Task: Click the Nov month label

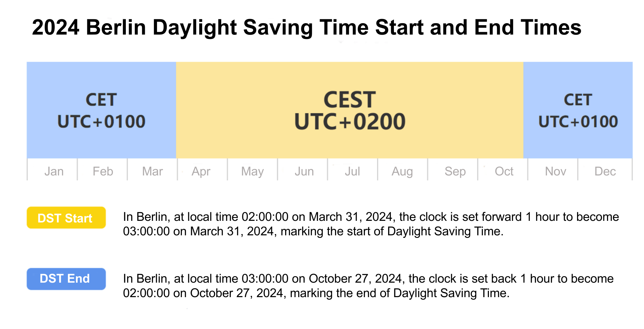Action: point(555,171)
